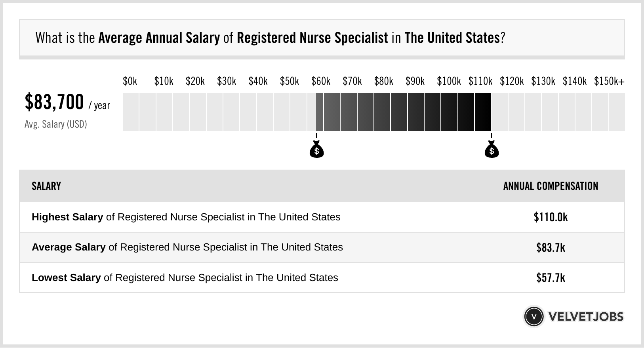Screen dimensions: 644x348
Task: Click the darkest black salary bar segment
Action: pyautogui.click(x=482, y=112)
